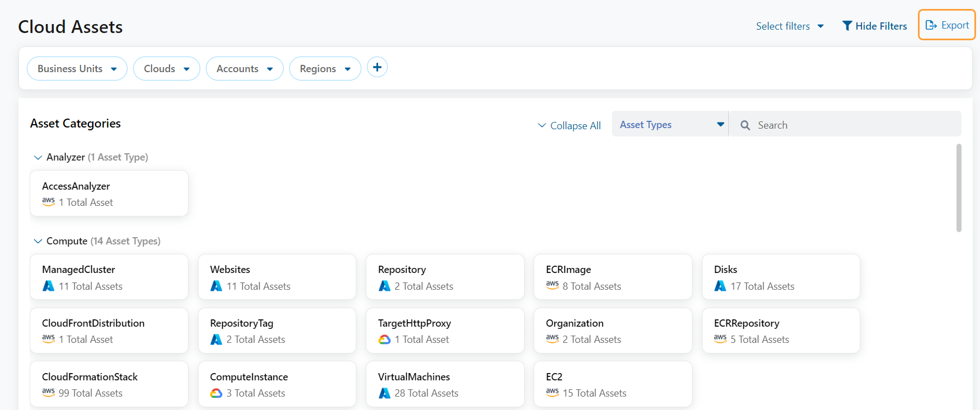Open the Repository asset card

pyautogui.click(x=445, y=277)
